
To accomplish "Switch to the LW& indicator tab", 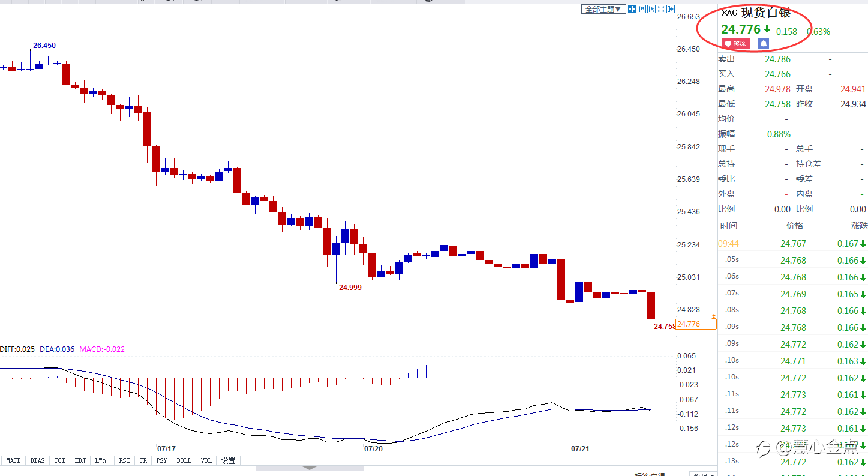I will (x=101, y=460).
